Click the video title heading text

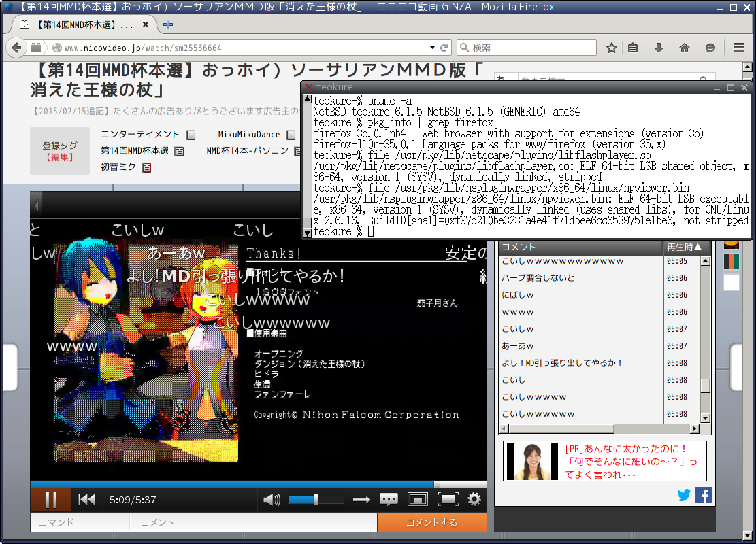pos(258,80)
